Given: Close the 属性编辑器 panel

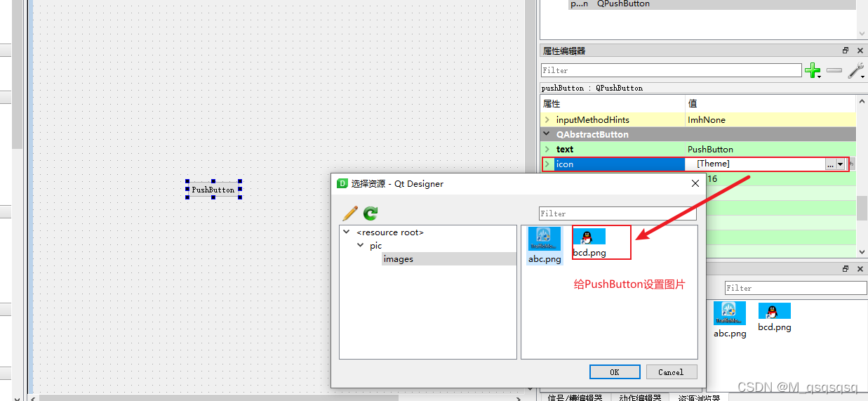Looking at the screenshot, I should pyautogui.click(x=860, y=51).
